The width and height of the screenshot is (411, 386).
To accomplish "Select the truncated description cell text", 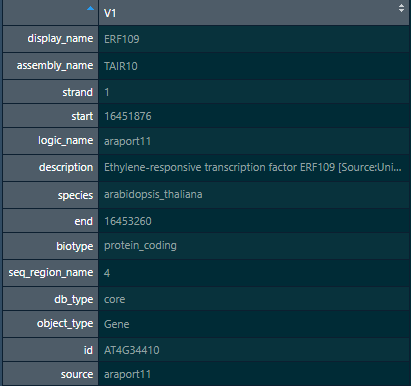I will pyautogui.click(x=253, y=167).
